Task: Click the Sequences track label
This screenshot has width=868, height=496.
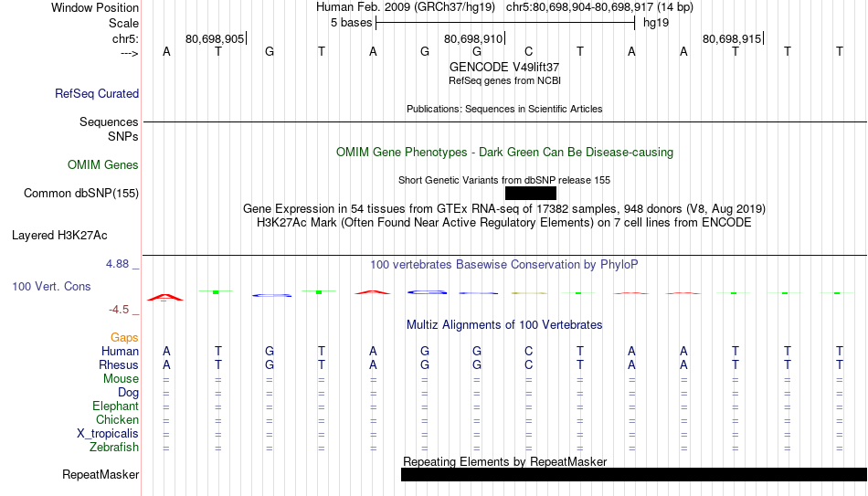Action: pyautogui.click(x=109, y=121)
